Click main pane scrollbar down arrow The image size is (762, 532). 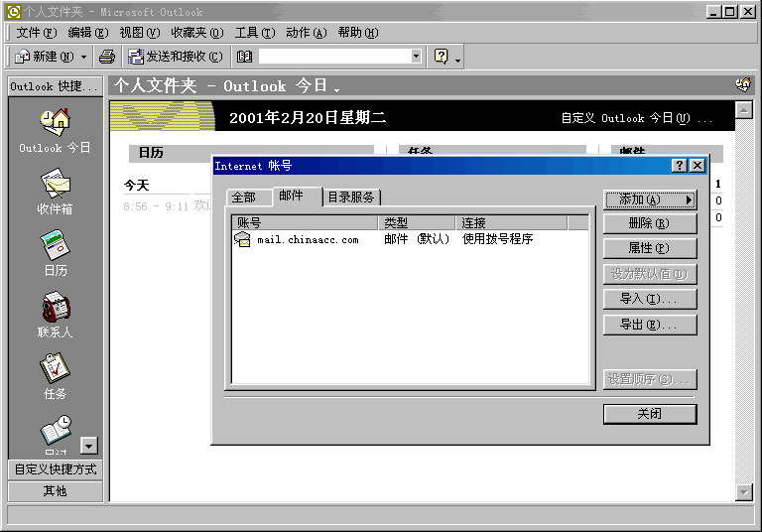click(x=744, y=492)
